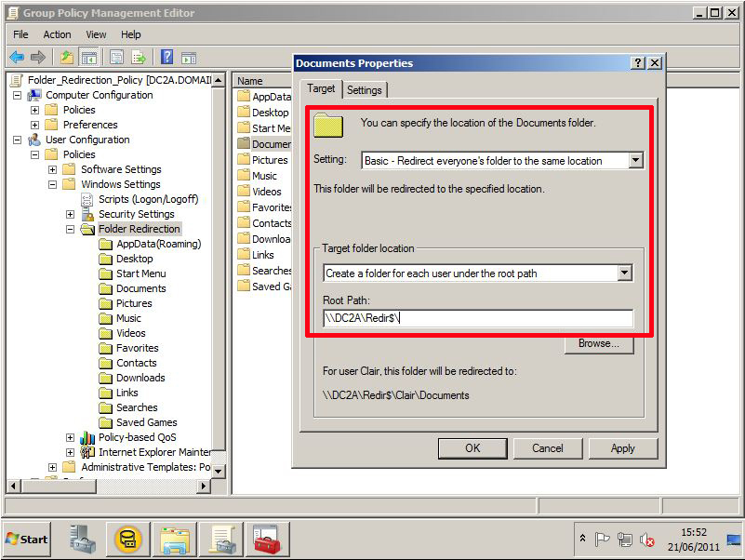Select the AppData folder icon in list pane
Screen dimensions: 745x560
(x=244, y=96)
